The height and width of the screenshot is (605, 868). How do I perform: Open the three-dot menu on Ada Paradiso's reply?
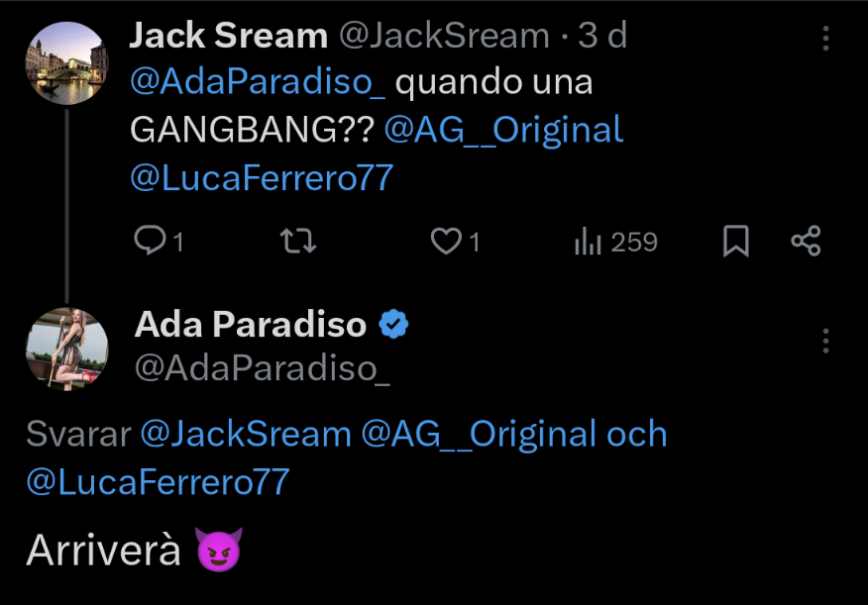click(x=825, y=341)
